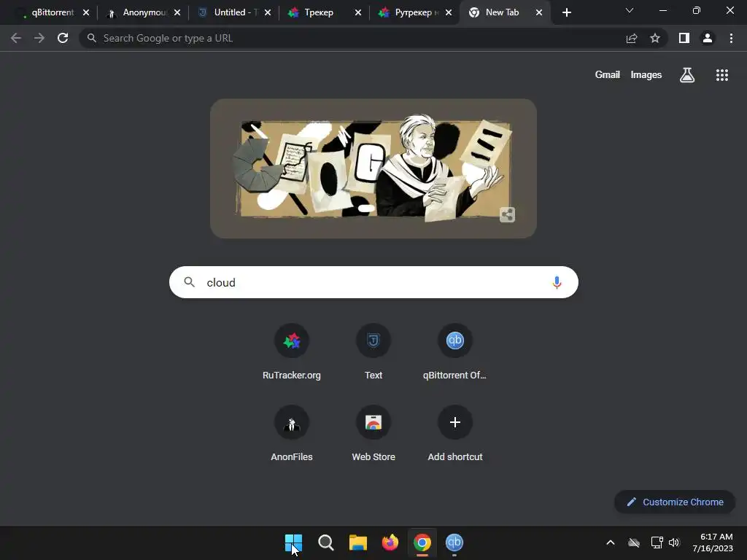The image size is (747, 560).
Task: Open the RuTracker.org shortcut
Action: 292,352
